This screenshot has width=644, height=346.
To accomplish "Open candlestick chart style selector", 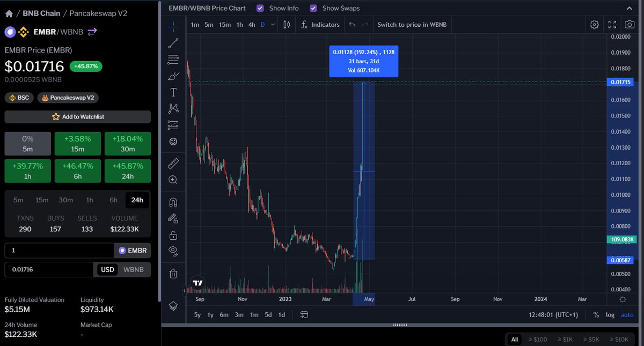I will pyautogui.click(x=287, y=25).
